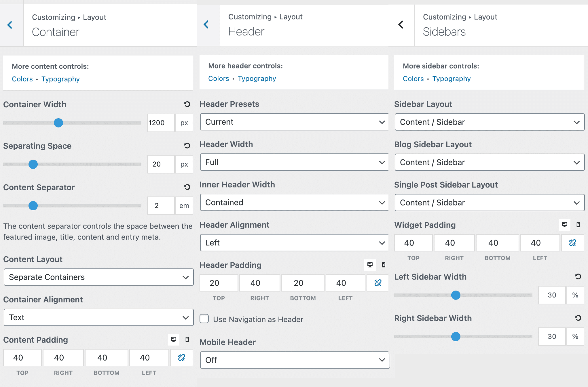Viewport: 588px width, 387px height.
Task: Open Colors link in content controls
Action: [22, 79]
